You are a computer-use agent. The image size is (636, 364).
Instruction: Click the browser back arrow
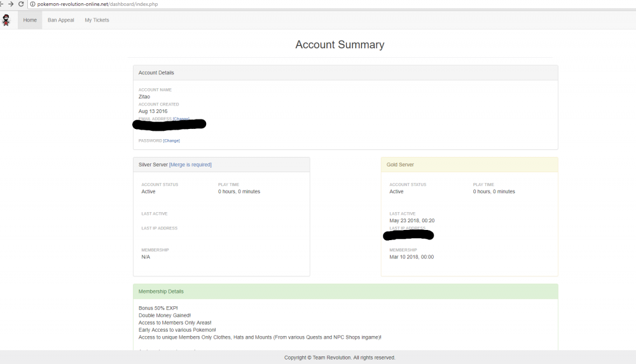(2, 4)
